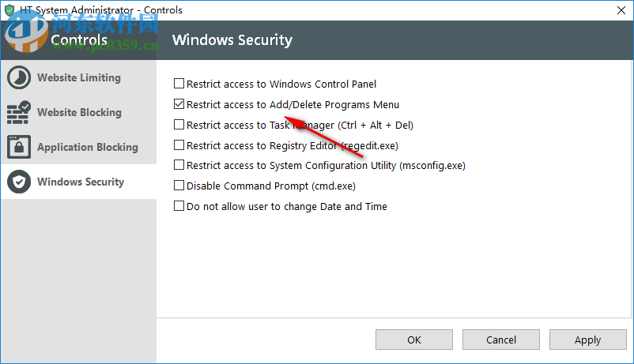Switch to the Website Blocking section
This screenshot has width=634, height=364.
(79, 113)
